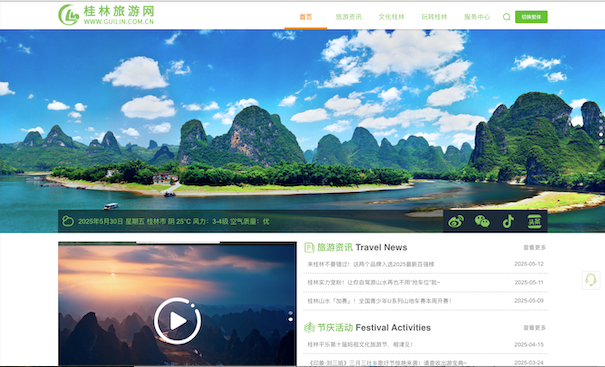Open news article 来桂林不要错过!这两个品牌入选2025最新百强榜
The image size is (605, 367).
(371, 264)
